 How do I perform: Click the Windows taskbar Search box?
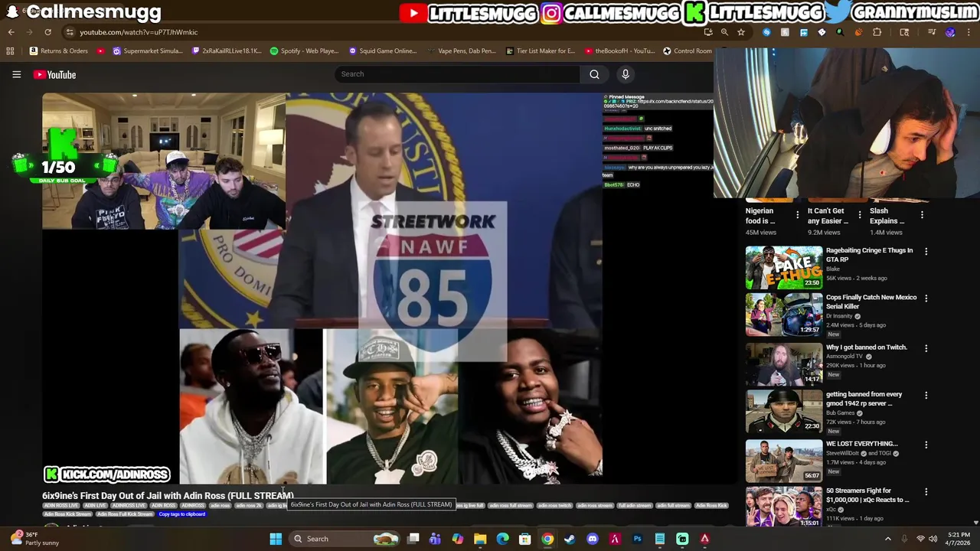click(345, 539)
